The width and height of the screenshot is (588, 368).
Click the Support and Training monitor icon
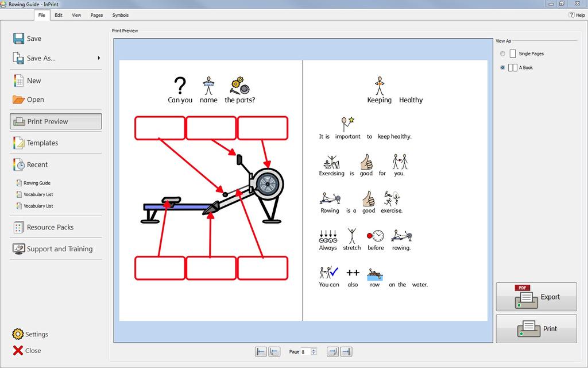18,248
